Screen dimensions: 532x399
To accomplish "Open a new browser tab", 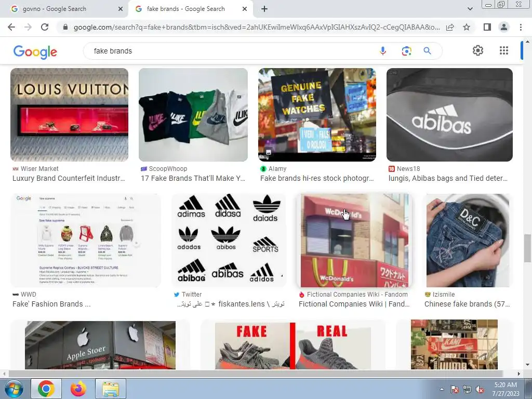I will pyautogui.click(x=264, y=9).
